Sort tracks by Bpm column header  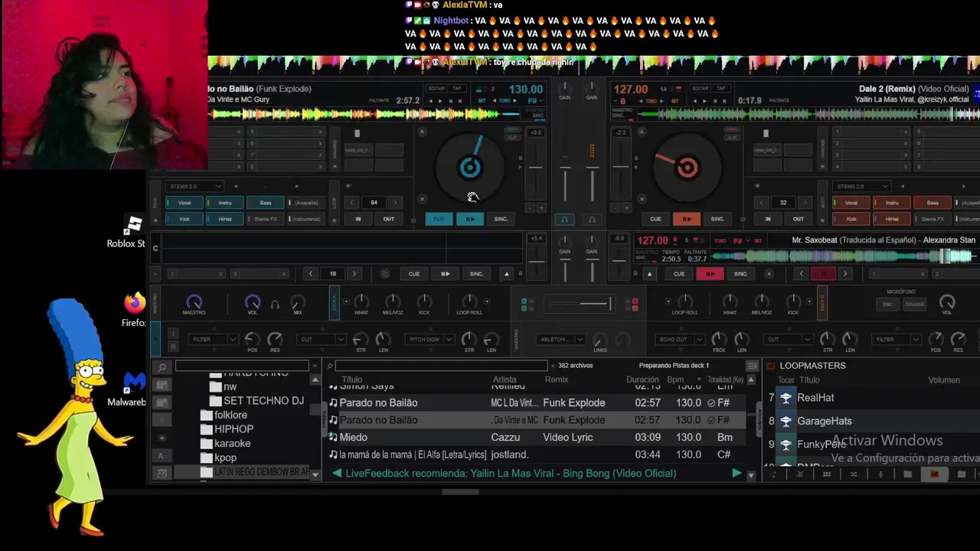coord(675,380)
